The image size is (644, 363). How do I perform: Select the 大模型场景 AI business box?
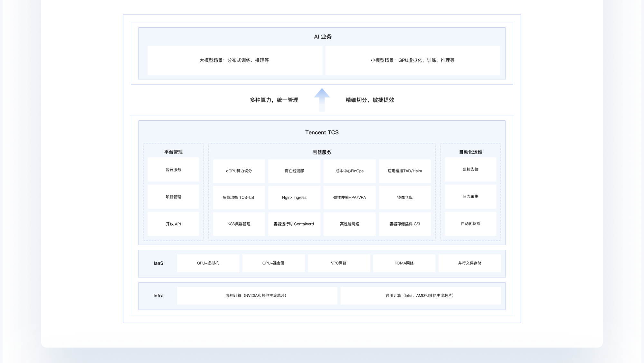pyautogui.click(x=234, y=60)
